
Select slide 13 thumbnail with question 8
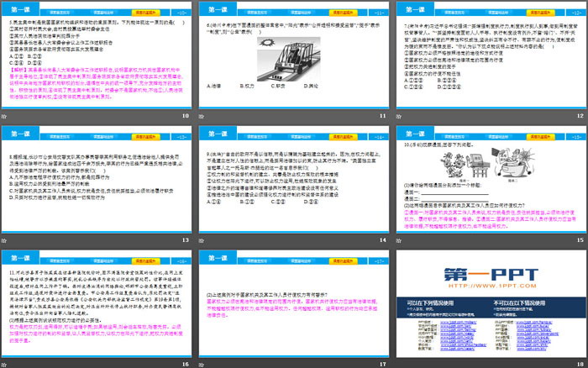[x=97, y=179]
